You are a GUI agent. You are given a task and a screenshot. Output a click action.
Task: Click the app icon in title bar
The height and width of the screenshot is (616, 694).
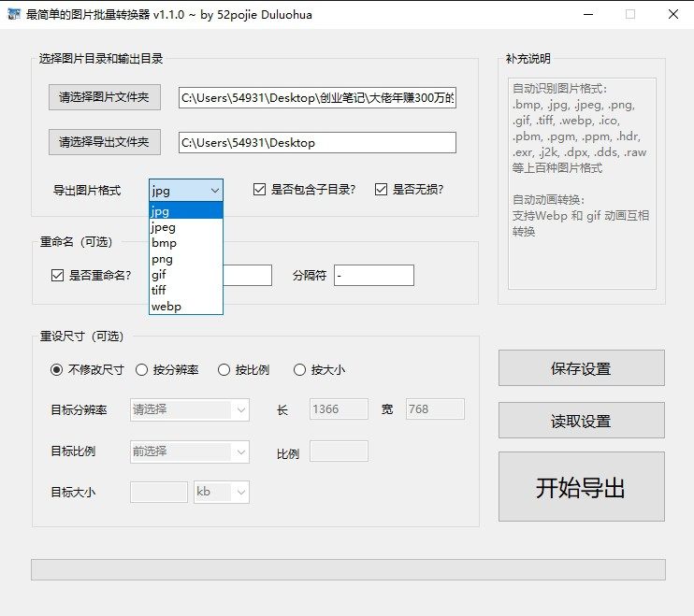click(x=14, y=14)
